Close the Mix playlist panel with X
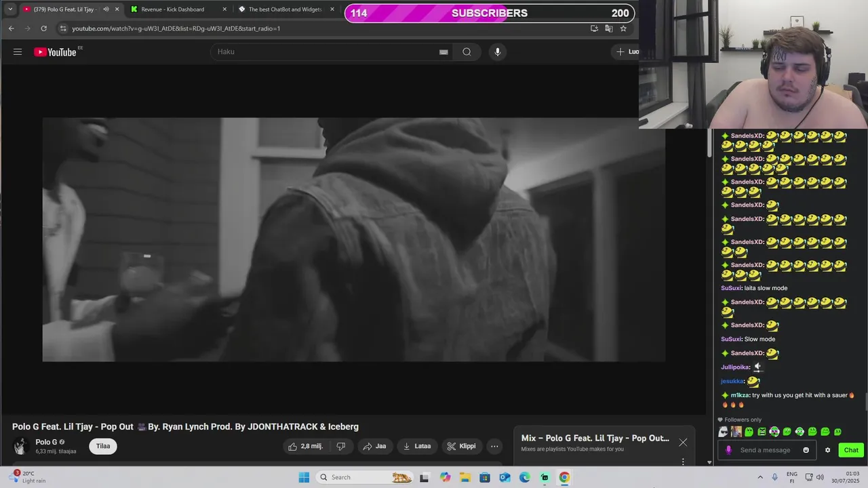Image resolution: width=868 pixels, height=488 pixels. coord(683,442)
